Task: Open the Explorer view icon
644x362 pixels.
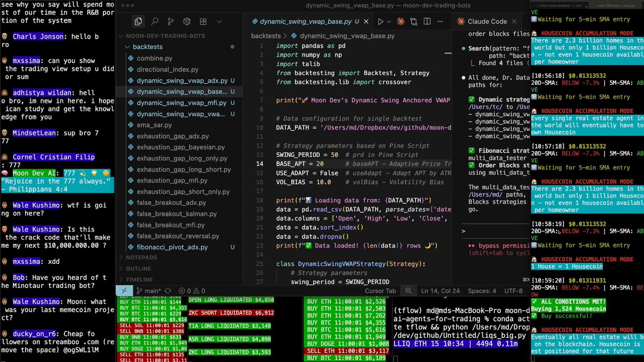Action: pyautogui.click(x=138, y=21)
